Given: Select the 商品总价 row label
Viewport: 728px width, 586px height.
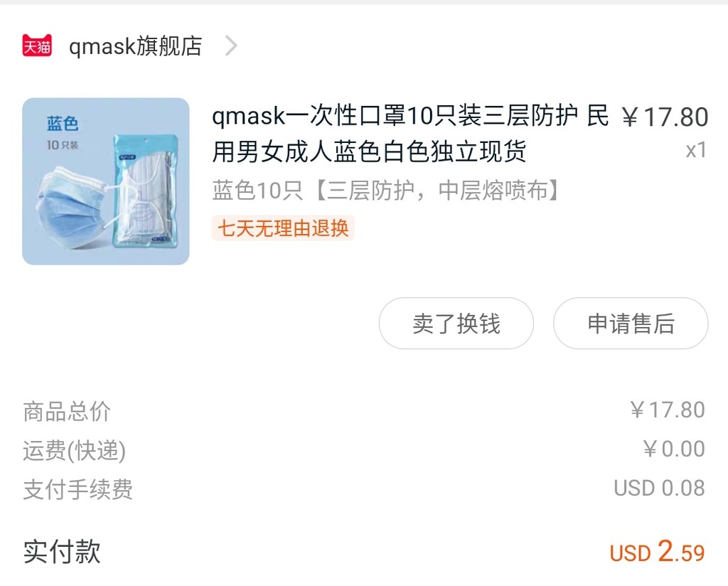Looking at the screenshot, I should tap(67, 411).
